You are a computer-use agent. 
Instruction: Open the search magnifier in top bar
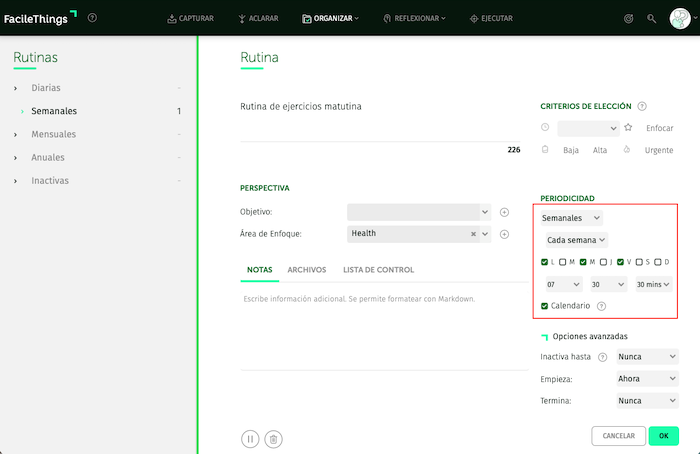coord(652,18)
